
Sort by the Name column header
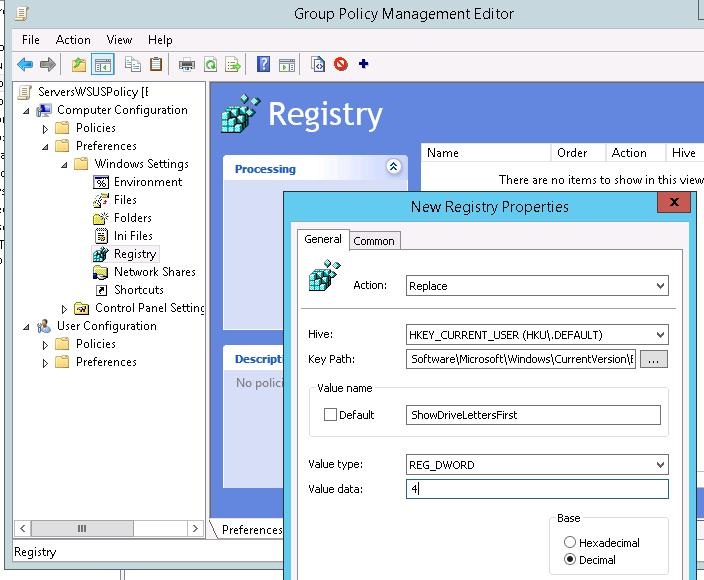(485, 153)
